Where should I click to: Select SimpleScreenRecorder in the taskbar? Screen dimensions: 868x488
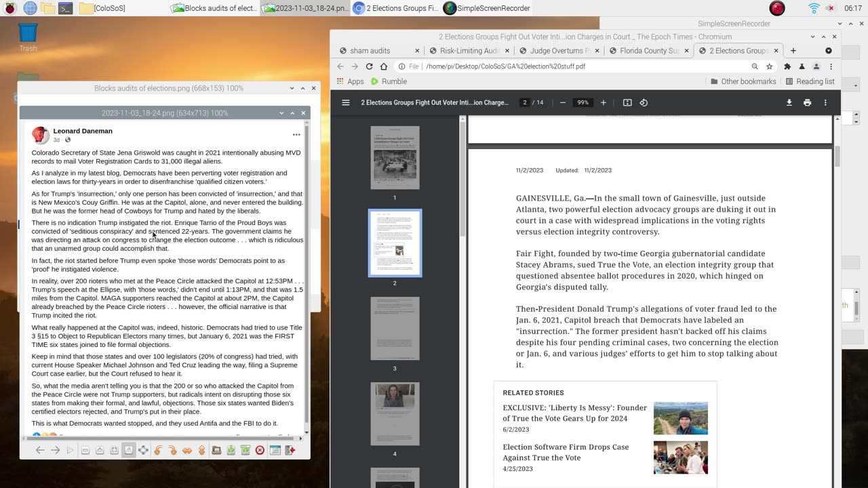pos(486,8)
